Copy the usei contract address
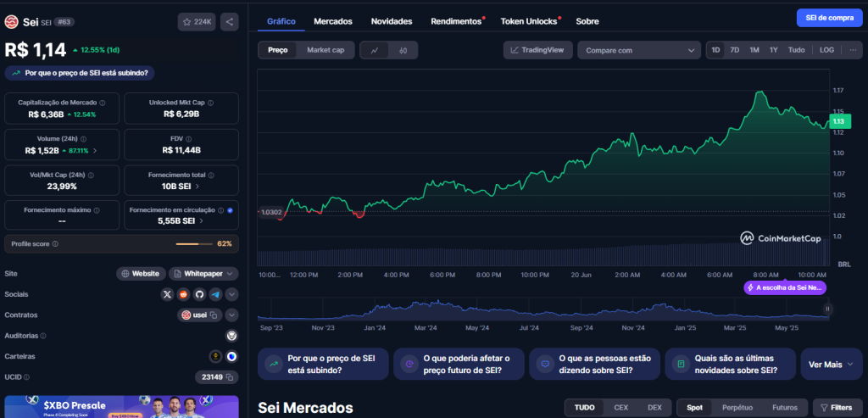The width and height of the screenshot is (868, 418). point(214,315)
